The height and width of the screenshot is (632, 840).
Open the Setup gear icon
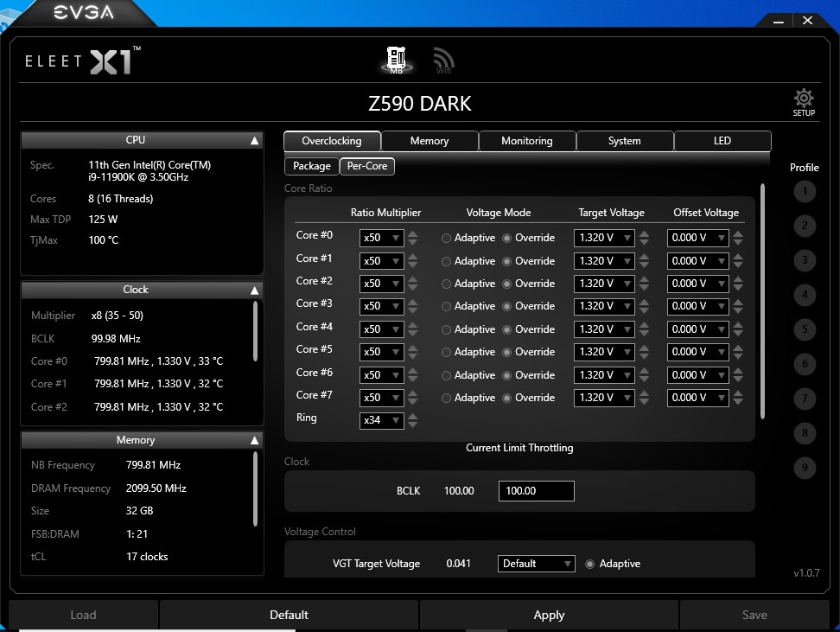[804, 102]
